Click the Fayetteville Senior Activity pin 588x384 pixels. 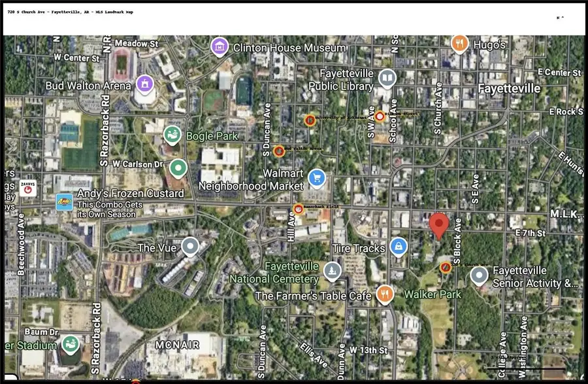[x=480, y=276]
